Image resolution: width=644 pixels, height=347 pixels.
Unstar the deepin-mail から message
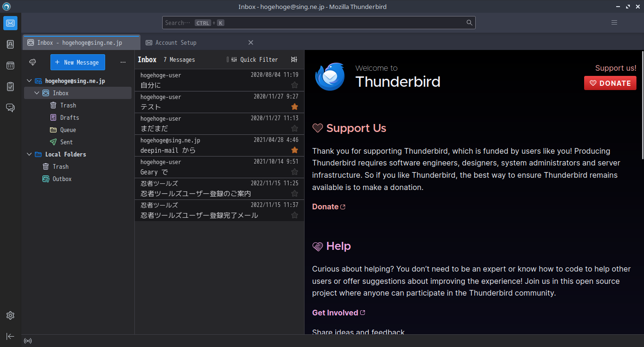[x=295, y=150]
